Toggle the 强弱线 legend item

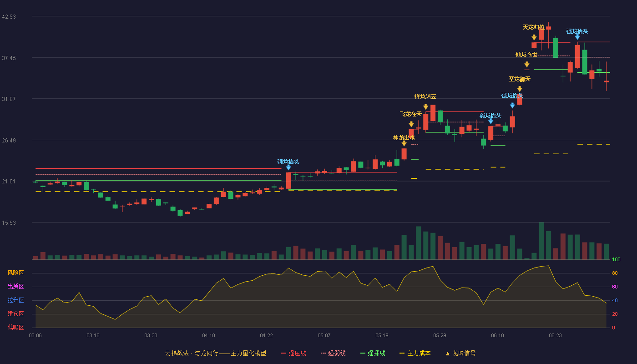[333, 353]
